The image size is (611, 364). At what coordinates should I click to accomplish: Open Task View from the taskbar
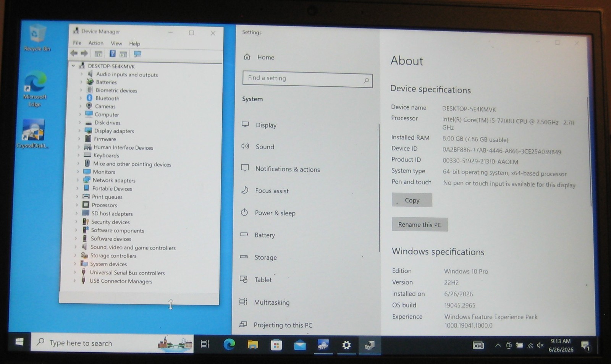click(205, 344)
